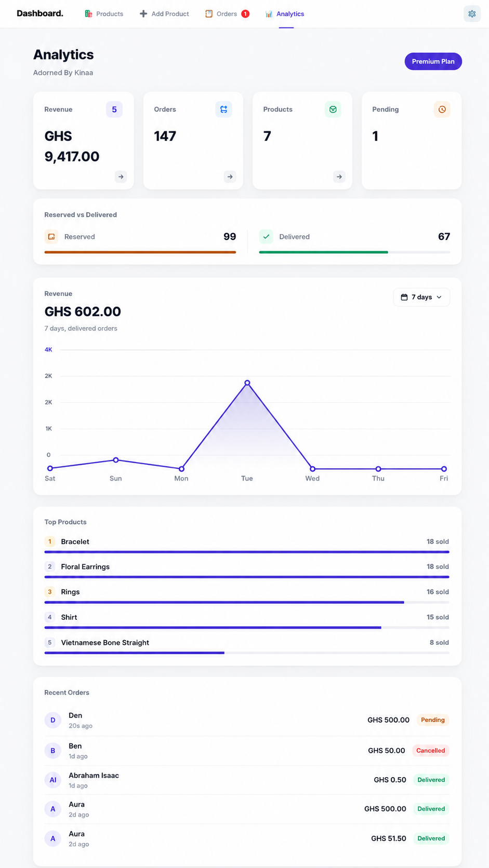Image resolution: width=489 pixels, height=868 pixels.
Task: Click the Products card box icon
Action: (333, 110)
